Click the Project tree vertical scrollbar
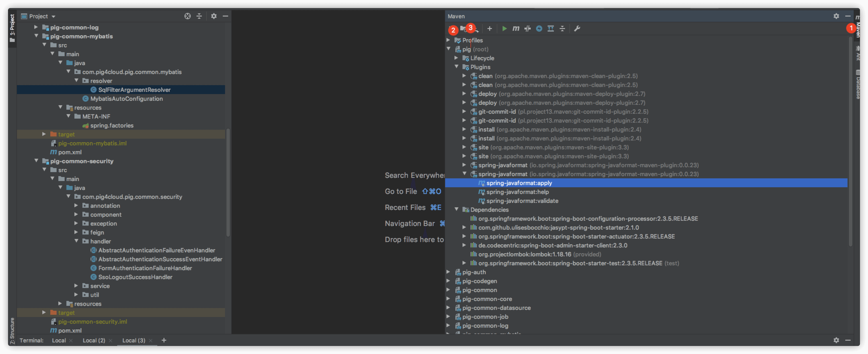 [x=228, y=182]
